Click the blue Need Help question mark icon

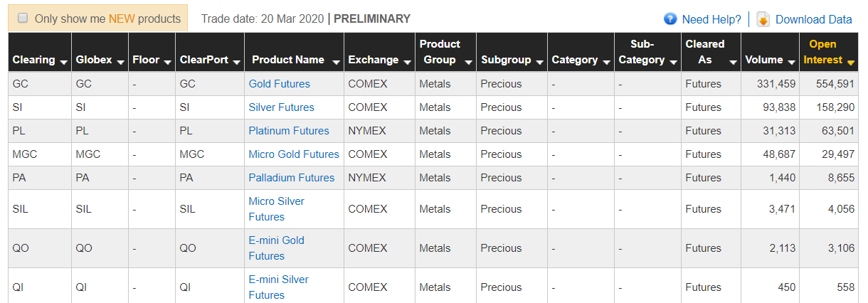[x=669, y=19]
